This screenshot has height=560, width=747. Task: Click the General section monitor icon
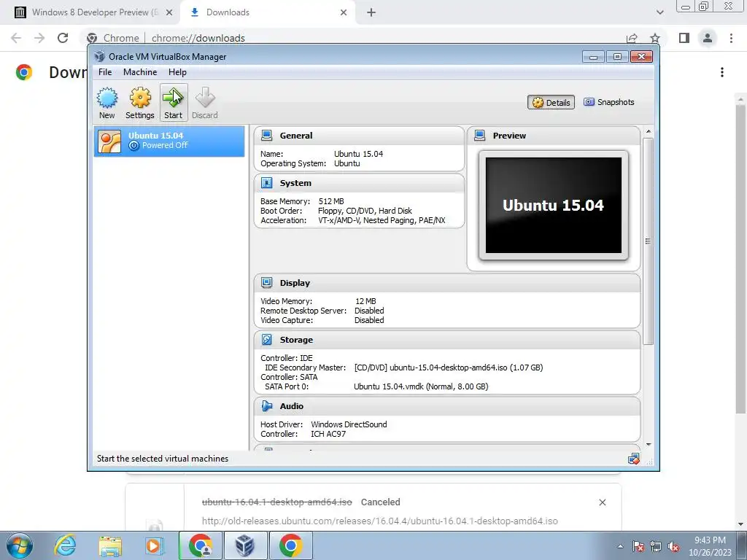tap(267, 136)
